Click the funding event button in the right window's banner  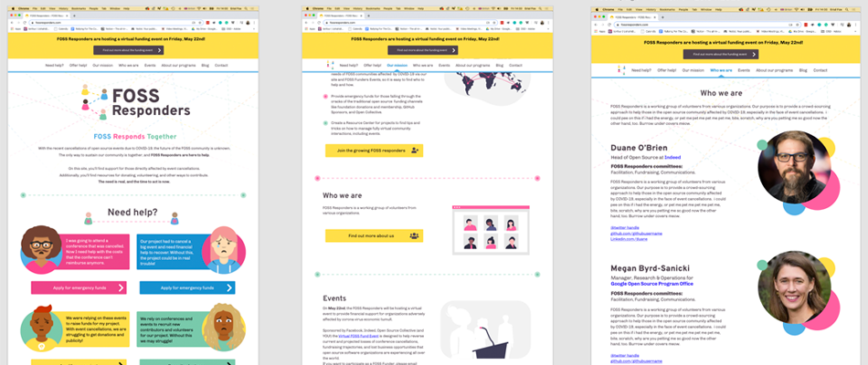point(721,54)
